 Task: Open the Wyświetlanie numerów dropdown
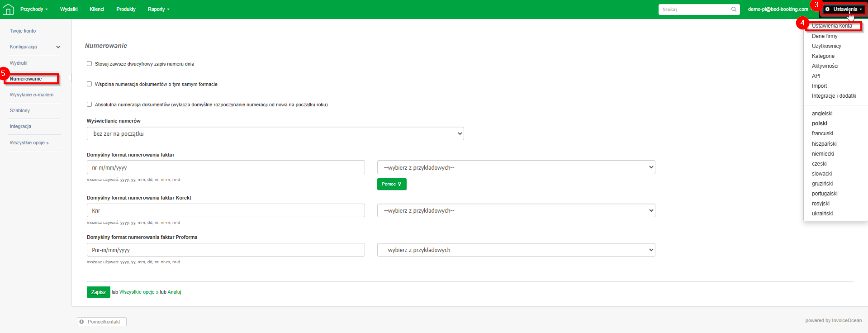pyautogui.click(x=275, y=133)
